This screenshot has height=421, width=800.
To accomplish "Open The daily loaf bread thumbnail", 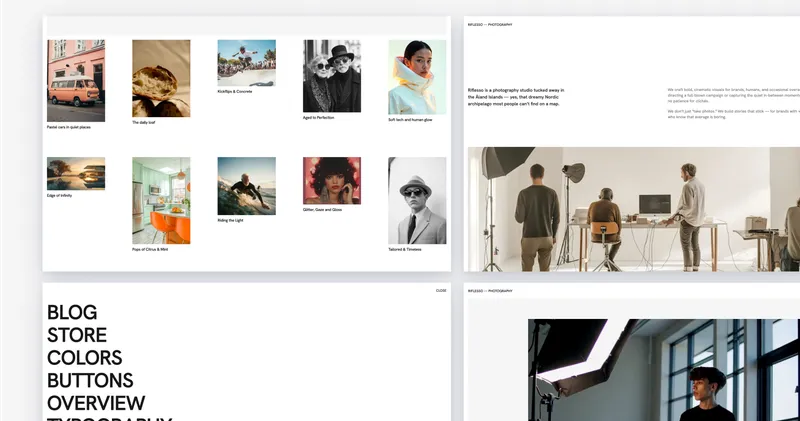I will pyautogui.click(x=161, y=78).
